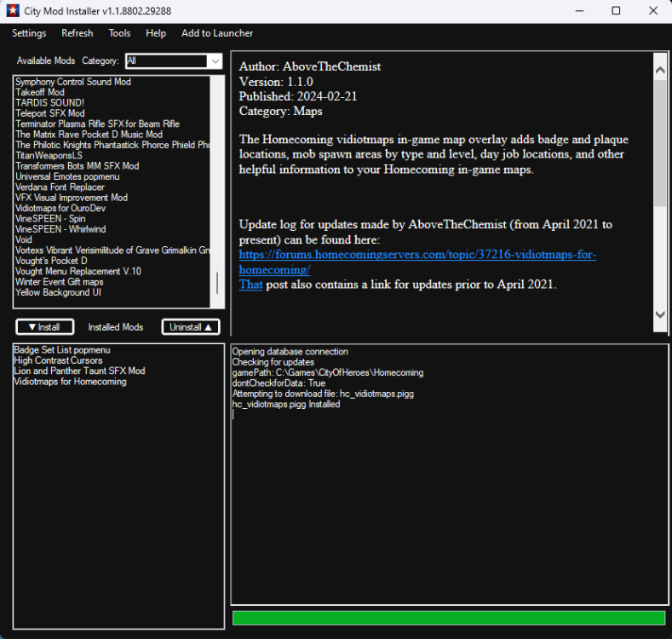Select Yellow Background UI mod
The image size is (672, 639).
57,292
